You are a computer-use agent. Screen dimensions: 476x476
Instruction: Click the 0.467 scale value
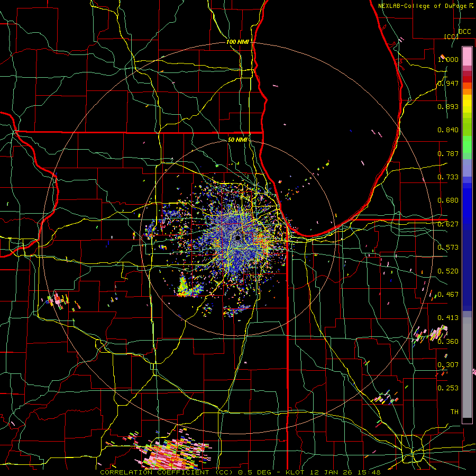pos(448,294)
